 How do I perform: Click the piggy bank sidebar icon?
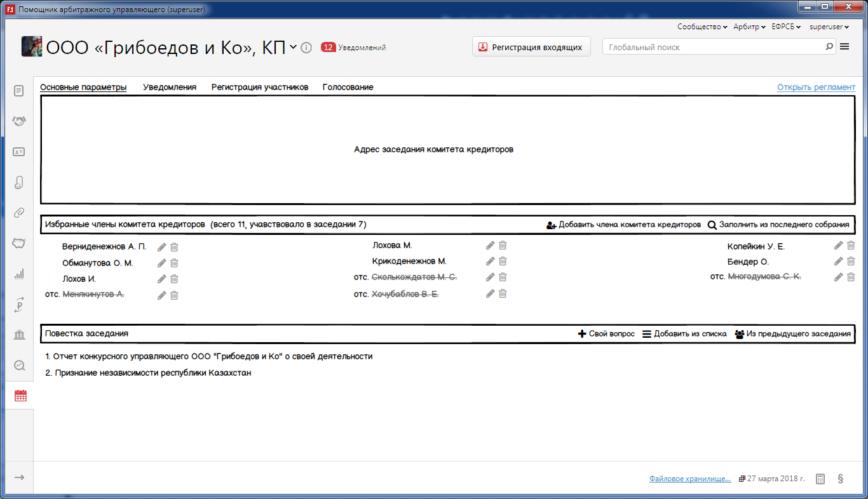coord(19,243)
